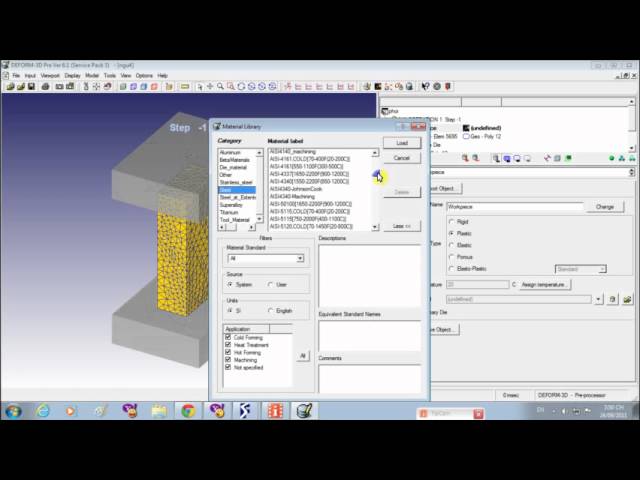Click the yellow measure ruler icon

click(185, 87)
